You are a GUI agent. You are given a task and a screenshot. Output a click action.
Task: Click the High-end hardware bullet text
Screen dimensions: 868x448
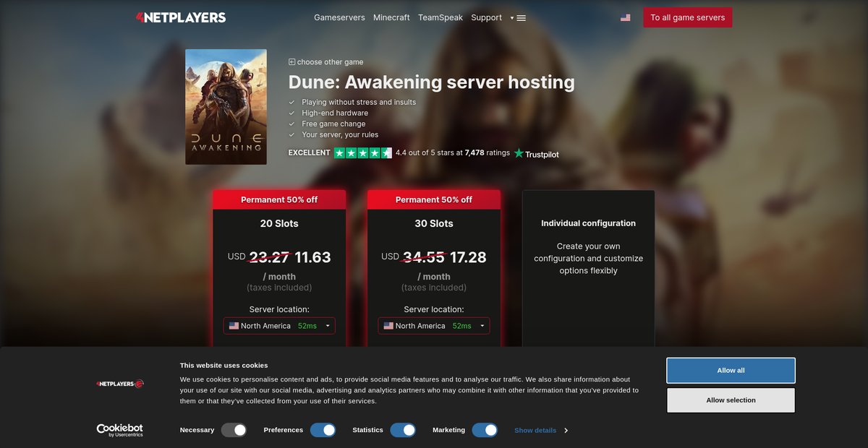[x=335, y=113]
